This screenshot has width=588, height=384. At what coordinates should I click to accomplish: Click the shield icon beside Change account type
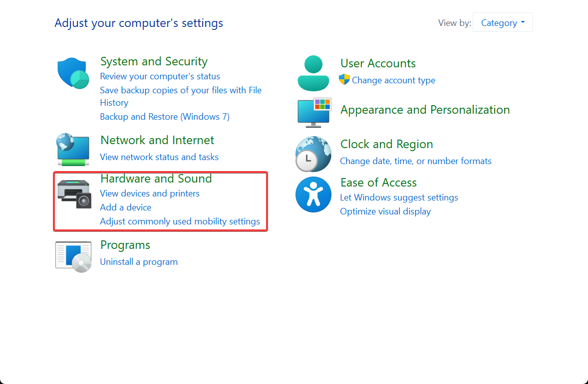pos(344,79)
